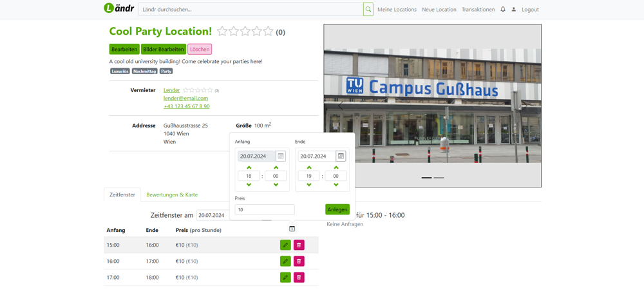644x304 pixels.
Task: Click the Anfang hour field showing 18
Action: coord(249,176)
